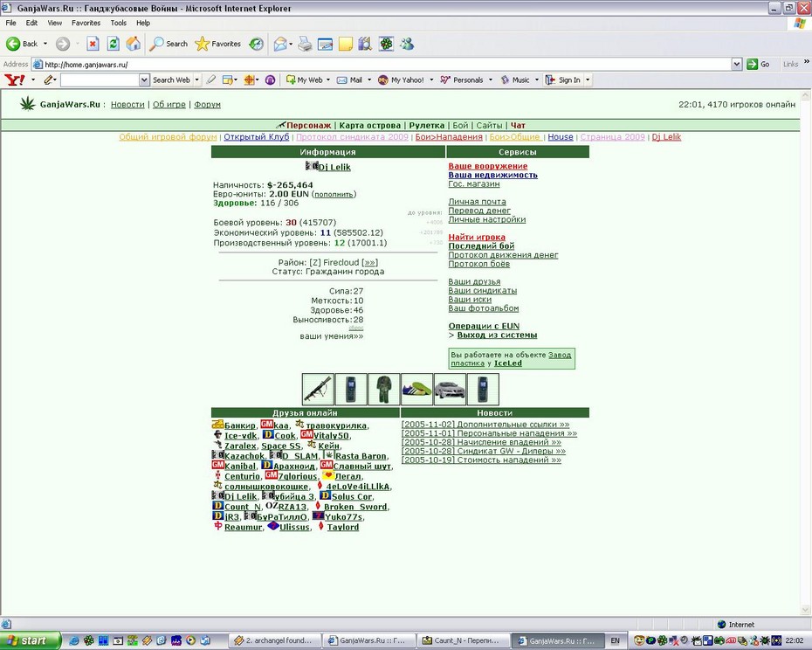Select the grenade launcher weapon item thumbnail
The image size is (812, 650).
pyautogui.click(x=318, y=389)
